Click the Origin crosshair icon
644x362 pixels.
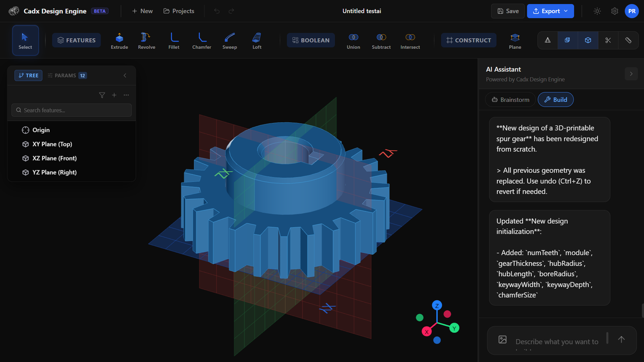click(x=26, y=130)
